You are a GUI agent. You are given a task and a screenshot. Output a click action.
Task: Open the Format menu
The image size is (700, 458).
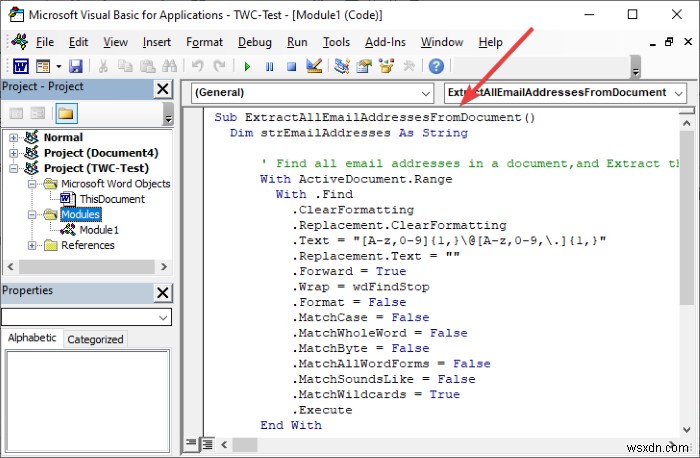point(204,42)
